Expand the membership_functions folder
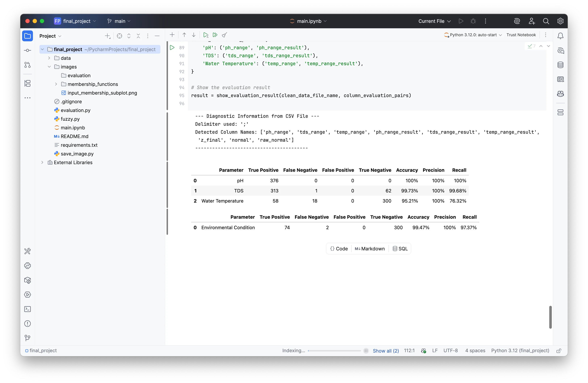 [56, 84]
